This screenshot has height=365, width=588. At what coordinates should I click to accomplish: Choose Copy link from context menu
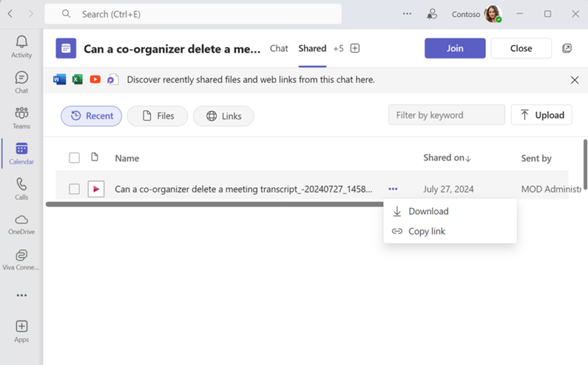[x=426, y=231]
